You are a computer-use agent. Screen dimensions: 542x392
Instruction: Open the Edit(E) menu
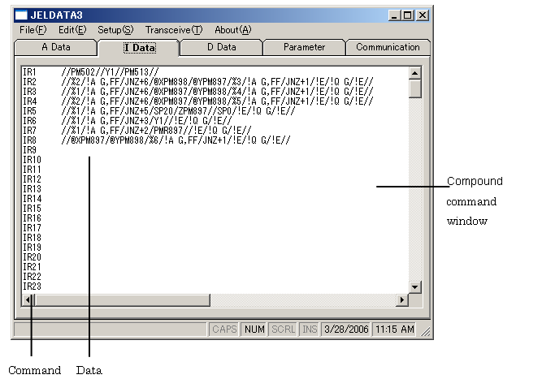tap(72, 30)
